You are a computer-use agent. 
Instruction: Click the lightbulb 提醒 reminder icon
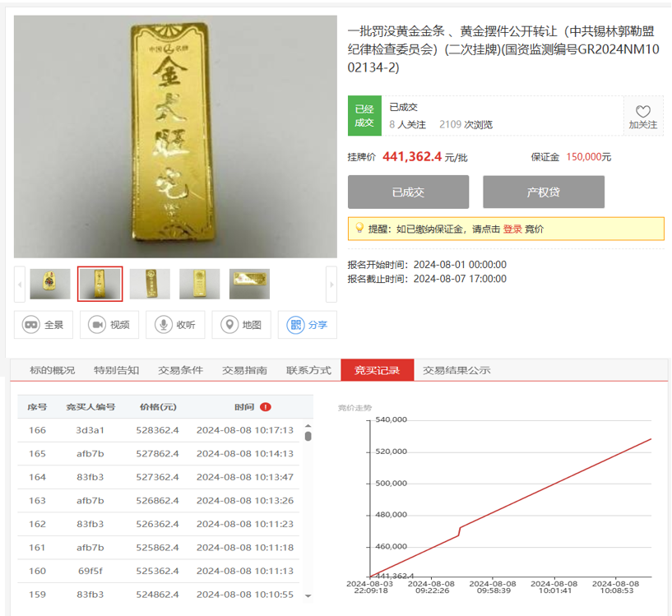359,228
